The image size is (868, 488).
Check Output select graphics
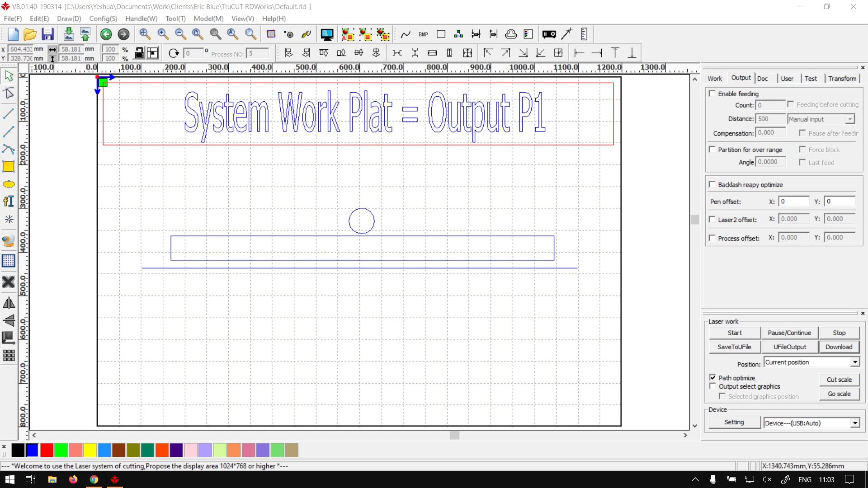[713, 386]
